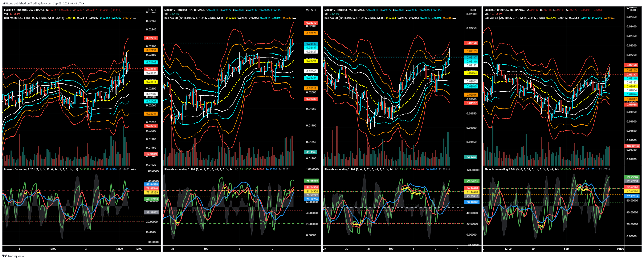This screenshot has height=260, width=644.
Task: Click the red 107.051M volume label
Action: coord(632,146)
